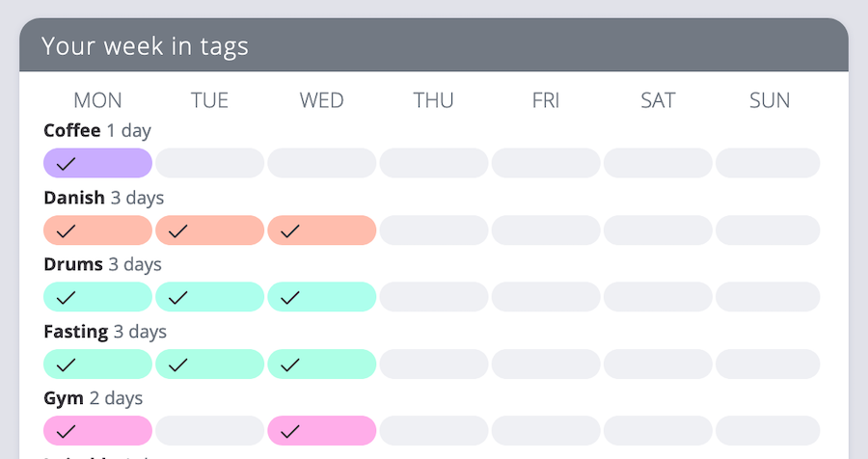Uncheck Fasting tag for Monday
This screenshot has width=868, height=459.
coord(98,364)
